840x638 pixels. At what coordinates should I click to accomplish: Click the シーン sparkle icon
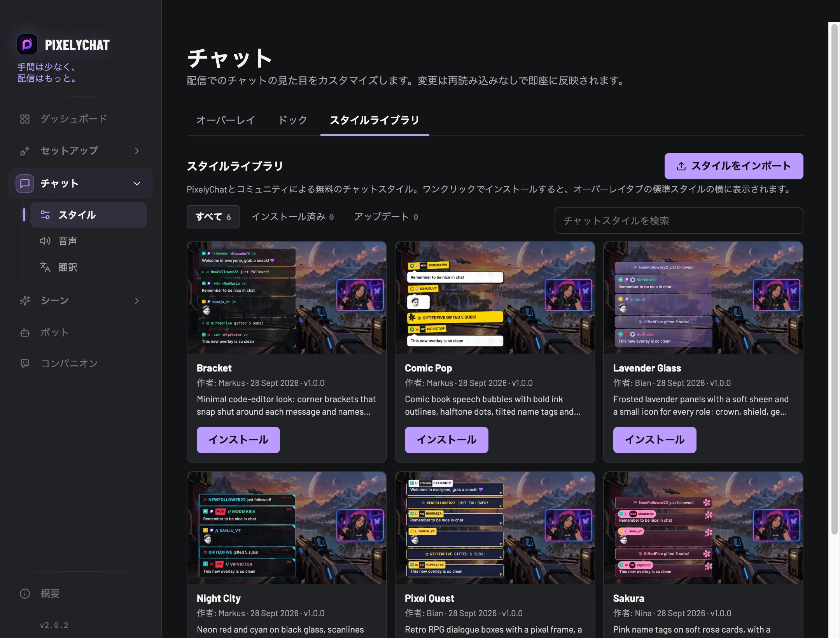coord(25,301)
